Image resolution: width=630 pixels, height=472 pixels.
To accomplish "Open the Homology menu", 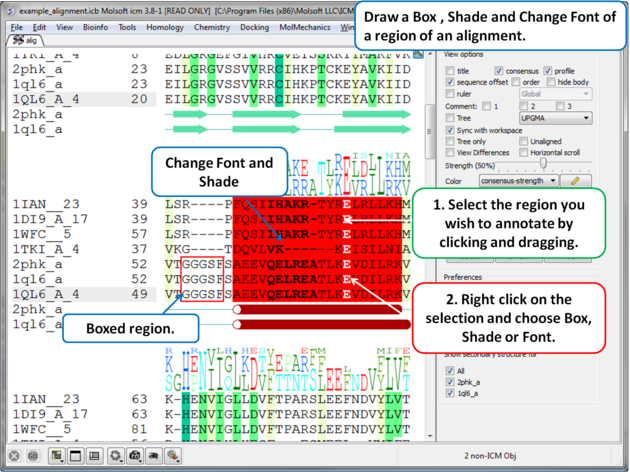I will [x=165, y=27].
